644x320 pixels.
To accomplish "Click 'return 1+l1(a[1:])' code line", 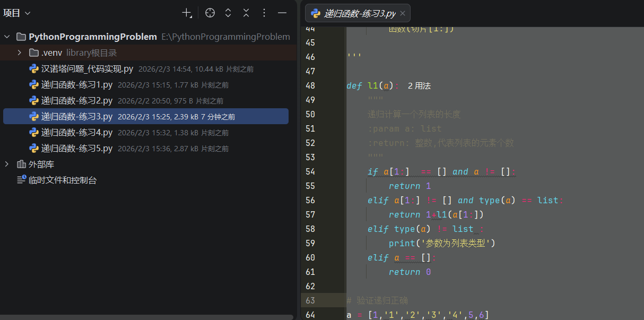I will coord(436,214).
